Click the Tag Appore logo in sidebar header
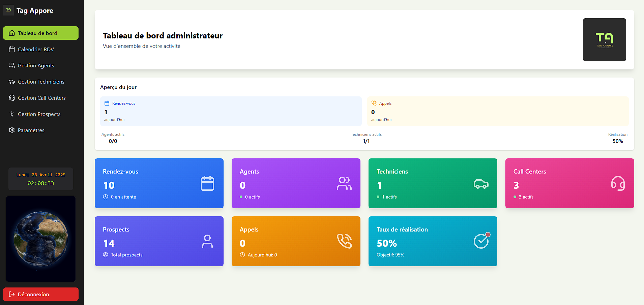 pyautogui.click(x=8, y=10)
